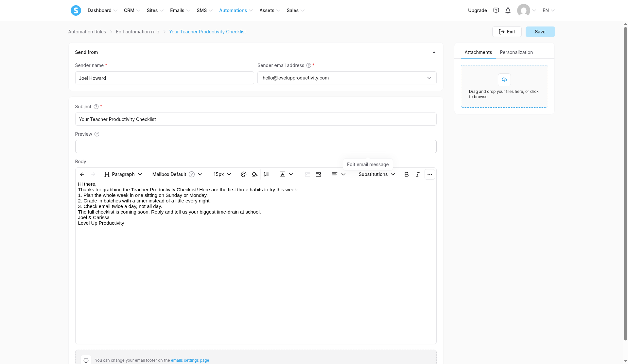Click the help icon beside Sender email address
This screenshot has height=364, width=628.
[x=308, y=65]
